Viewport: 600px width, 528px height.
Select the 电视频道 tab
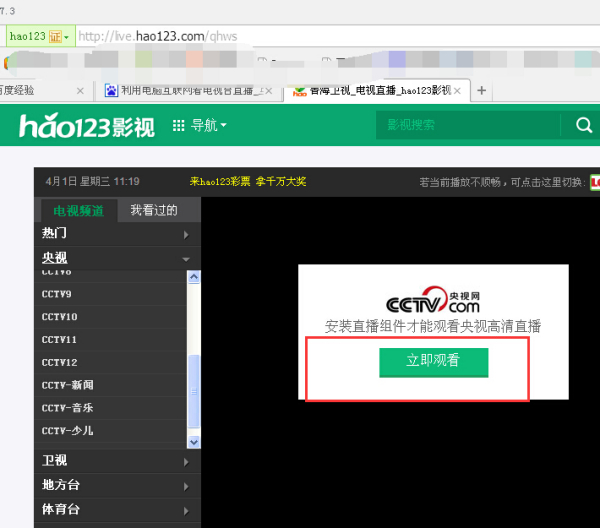[79, 211]
